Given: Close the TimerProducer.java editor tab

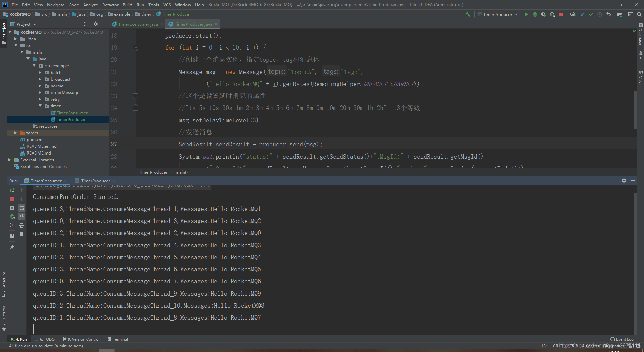Looking at the screenshot, I should [x=216, y=24].
